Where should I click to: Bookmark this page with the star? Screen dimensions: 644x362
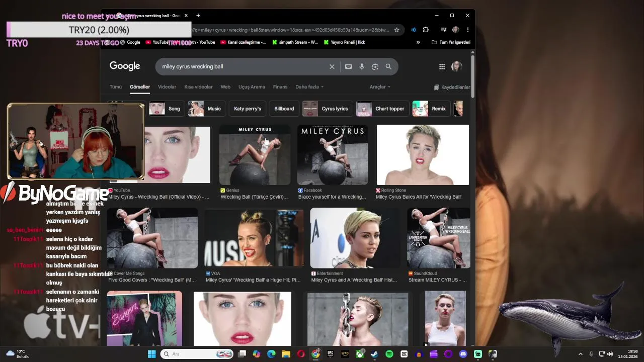(x=396, y=30)
